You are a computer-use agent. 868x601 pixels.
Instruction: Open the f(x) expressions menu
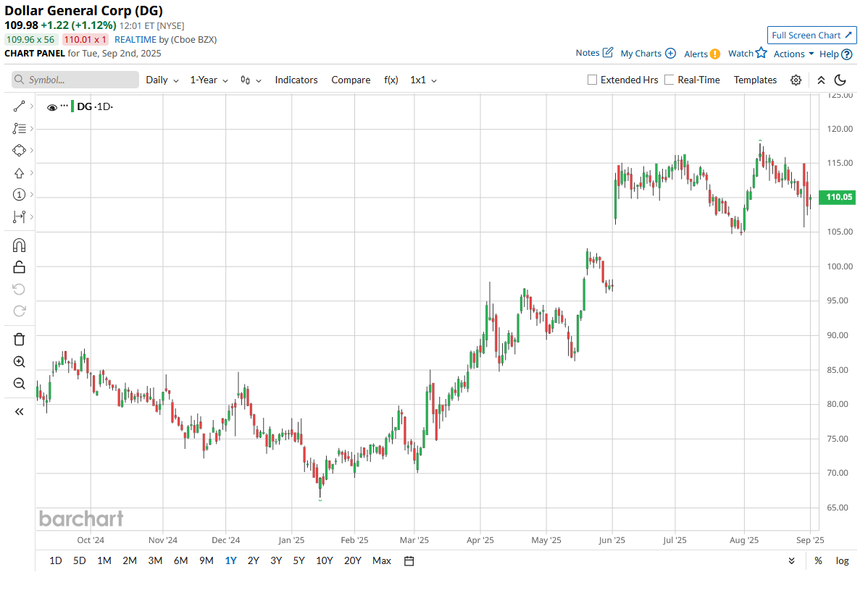(x=391, y=80)
